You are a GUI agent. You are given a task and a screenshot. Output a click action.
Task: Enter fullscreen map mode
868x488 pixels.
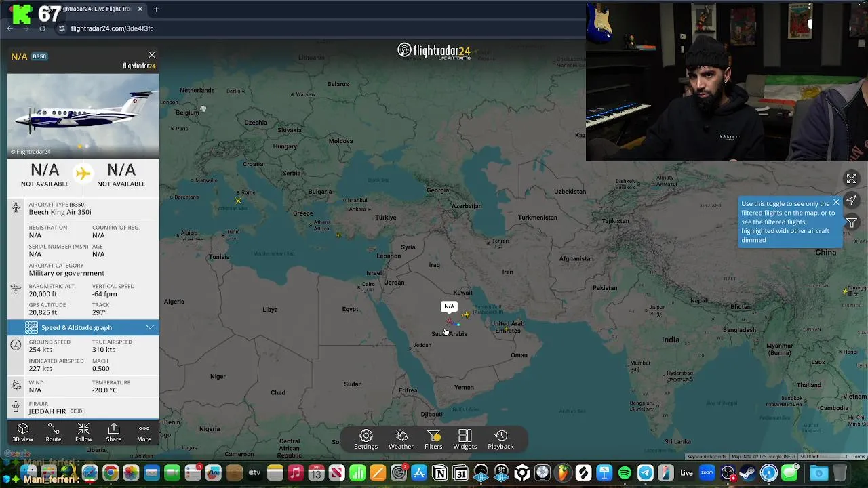coord(852,178)
